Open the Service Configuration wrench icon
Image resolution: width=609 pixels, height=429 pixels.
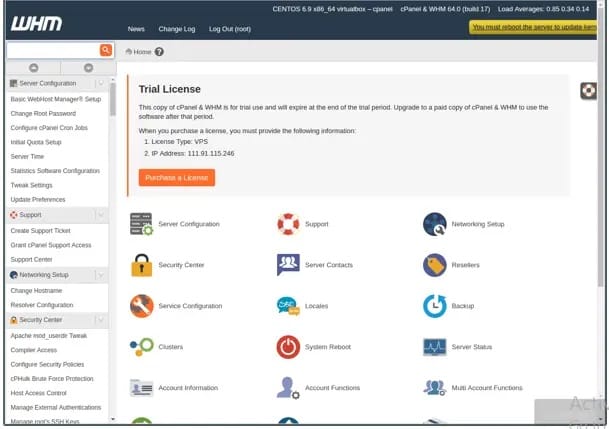[x=141, y=306]
